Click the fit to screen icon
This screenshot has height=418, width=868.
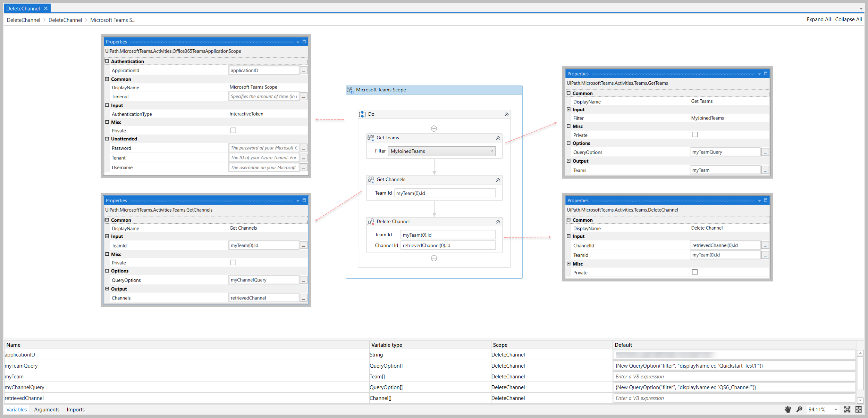pyautogui.click(x=847, y=409)
